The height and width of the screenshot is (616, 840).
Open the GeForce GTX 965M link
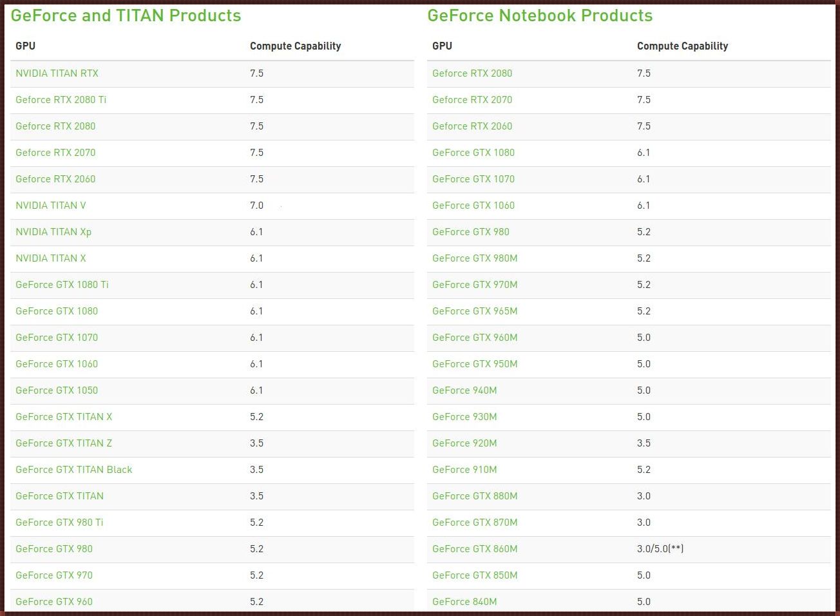[x=475, y=311]
